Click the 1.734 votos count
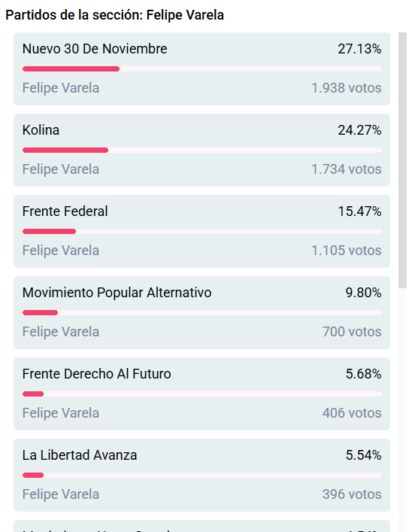Viewport: 409px width, 532px height. [x=347, y=169]
